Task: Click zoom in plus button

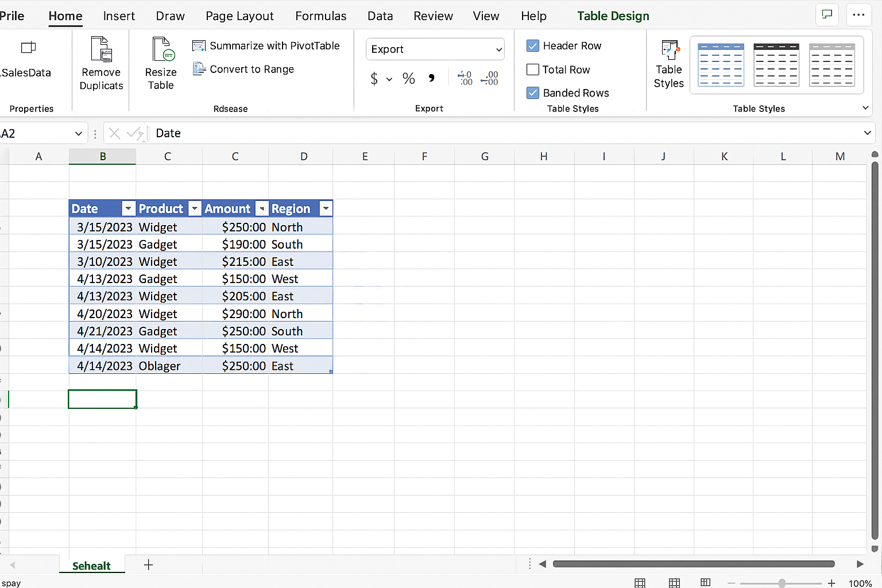Action: pos(831,583)
